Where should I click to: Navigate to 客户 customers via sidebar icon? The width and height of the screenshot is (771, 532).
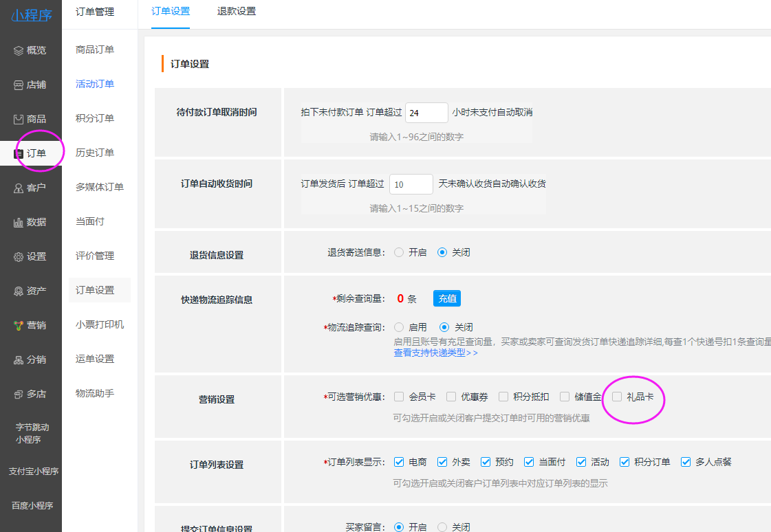coord(30,187)
